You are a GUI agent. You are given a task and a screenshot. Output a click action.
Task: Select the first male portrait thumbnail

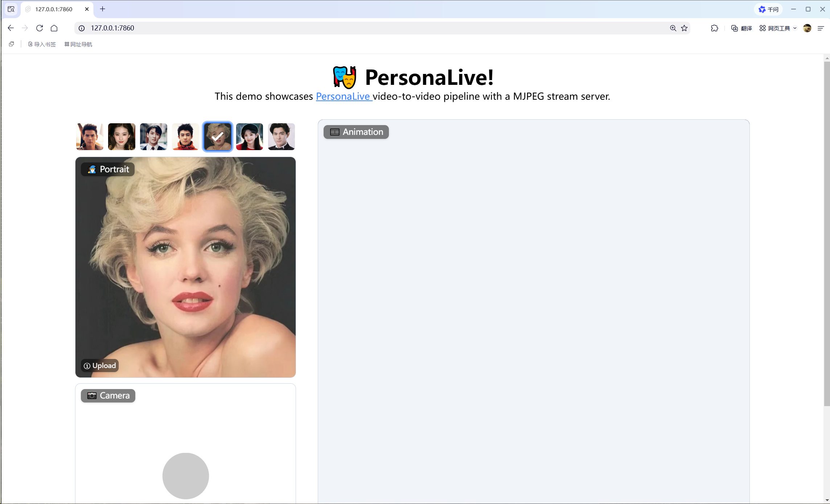pos(90,137)
